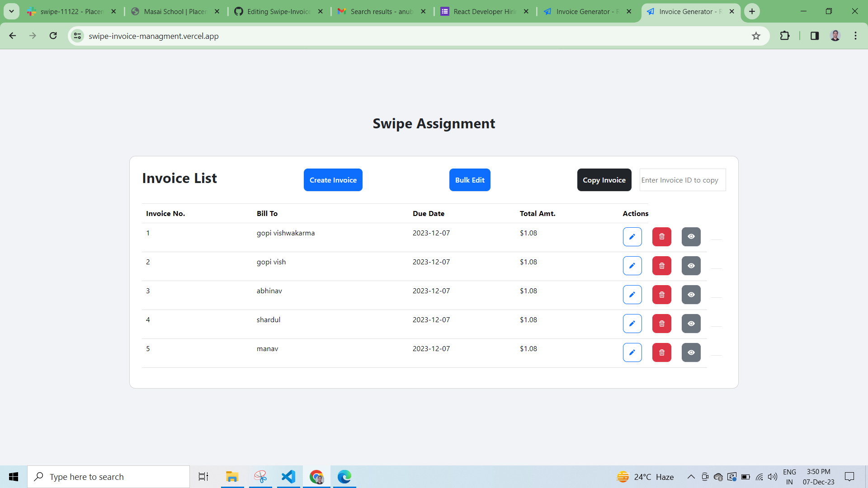View invoice 3 for abhinav
This screenshot has height=488, width=868.
(x=691, y=295)
